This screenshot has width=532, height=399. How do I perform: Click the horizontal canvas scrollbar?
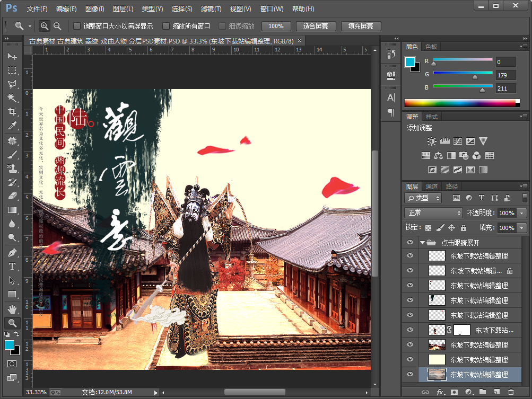click(255, 392)
